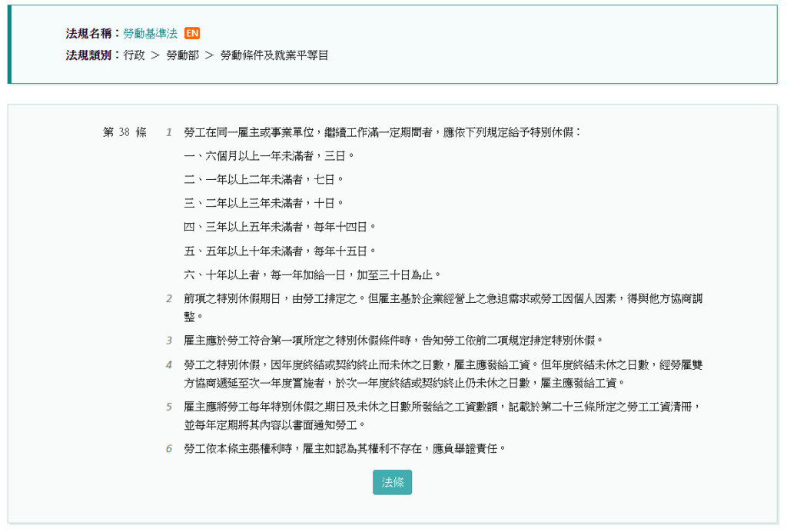Click item 四、三年以上五年未滿者，每年十四日

click(280, 227)
